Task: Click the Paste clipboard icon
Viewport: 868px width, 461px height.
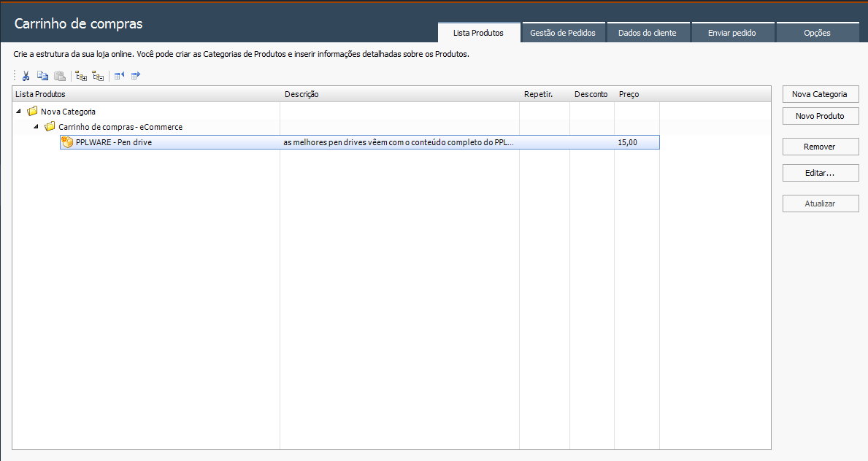Action: click(60, 75)
